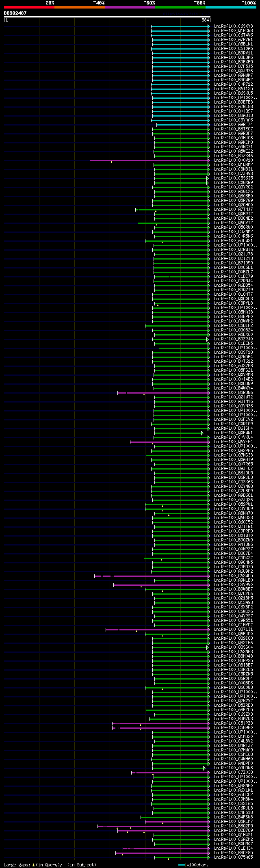Select hit label UniRef100_Q0JM76
The width and height of the screenshot is (260, 868).
point(233,71)
